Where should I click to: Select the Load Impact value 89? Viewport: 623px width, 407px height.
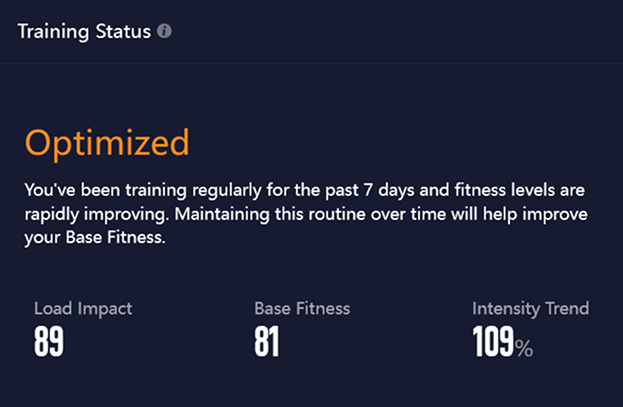pos(49,343)
